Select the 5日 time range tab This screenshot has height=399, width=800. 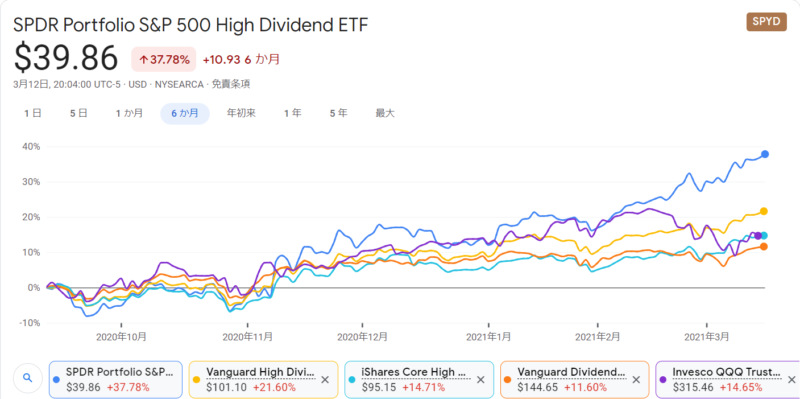click(x=79, y=113)
